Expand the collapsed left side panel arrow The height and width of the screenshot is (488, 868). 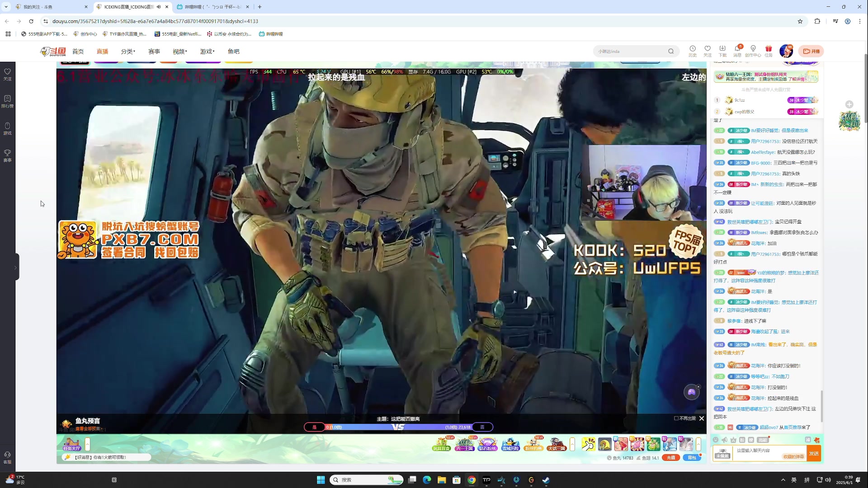pyautogui.click(x=15, y=267)
